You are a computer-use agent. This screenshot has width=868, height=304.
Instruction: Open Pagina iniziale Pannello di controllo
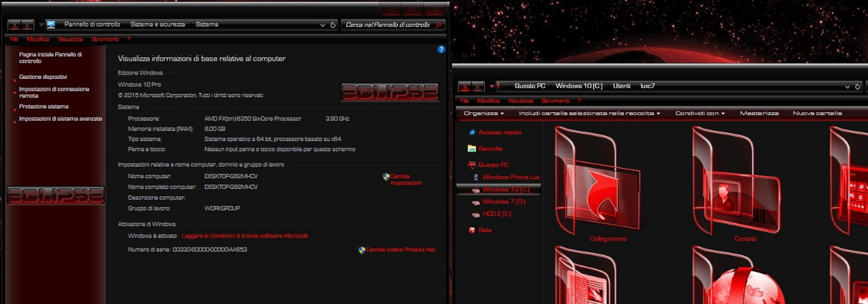(x=51, y=58)
